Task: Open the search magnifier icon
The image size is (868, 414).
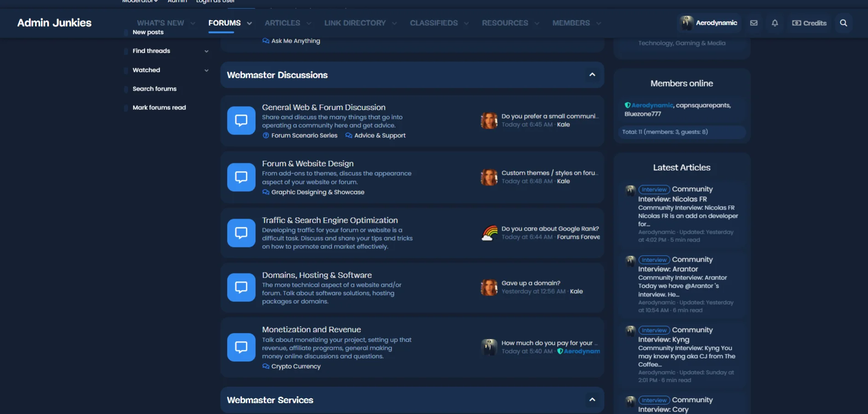Action: click(x=844, y=23)
